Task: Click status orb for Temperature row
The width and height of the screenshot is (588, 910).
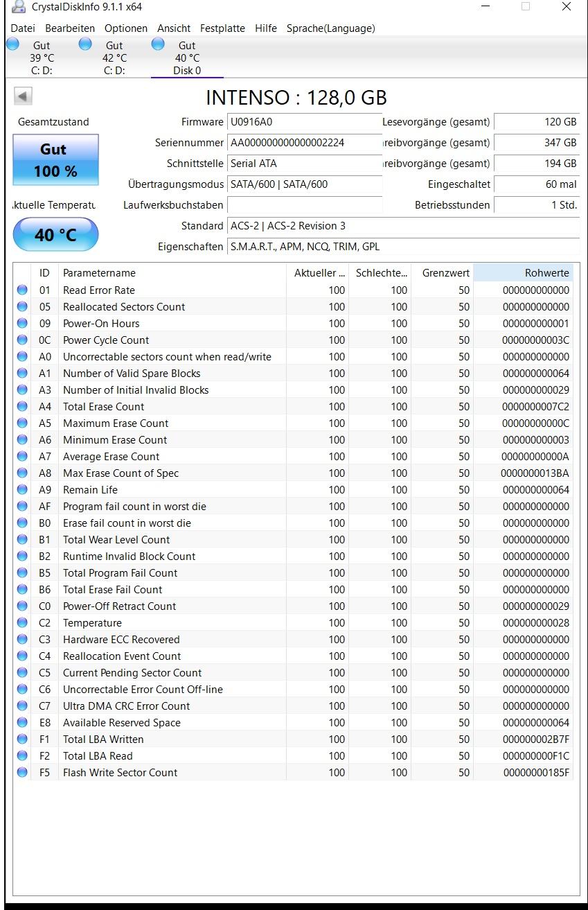Action: tap(22, 623)
